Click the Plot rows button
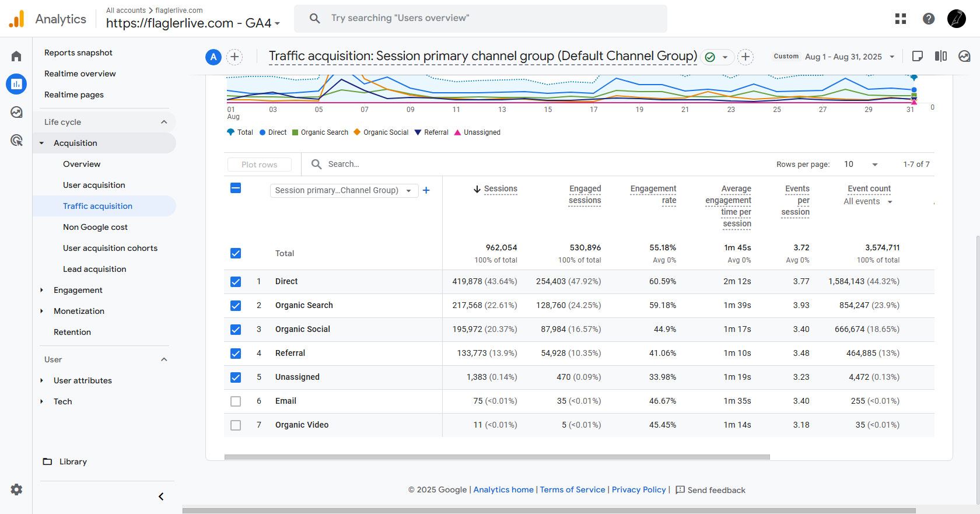This screenshot has height=514, width=980. (x=260, y=165)
